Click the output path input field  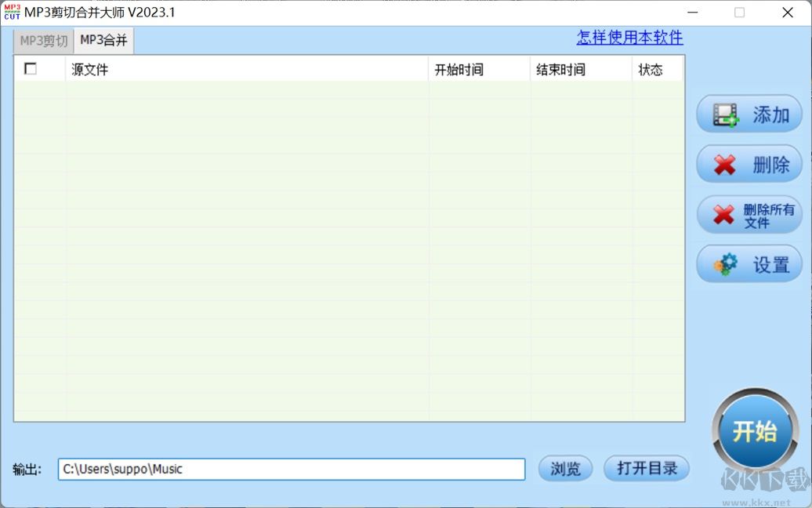(290, 469)
